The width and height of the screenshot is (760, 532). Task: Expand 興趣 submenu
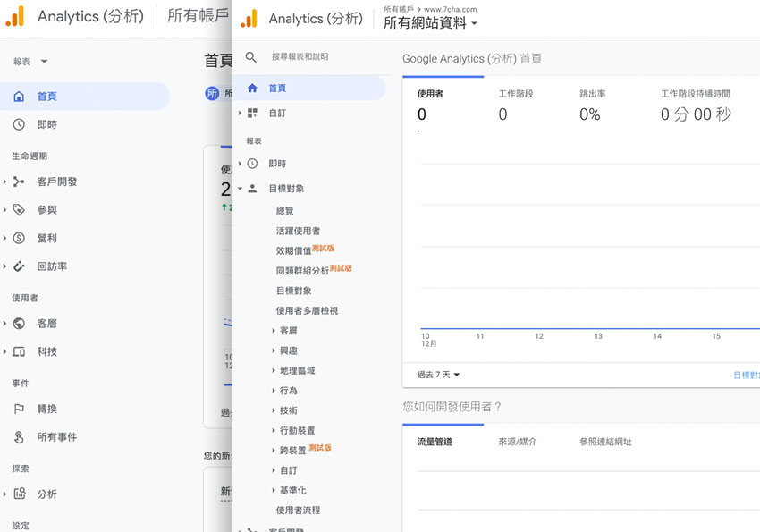(x=274, y=350)
